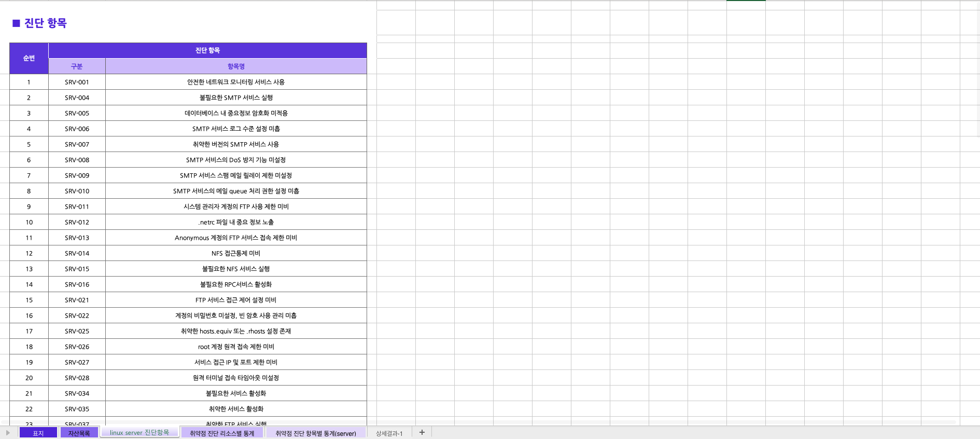Image resolution: width=980 pixels, height=439 pixels.
Task: Select the linux server 진단항목 tab
Action: point(139,432)
